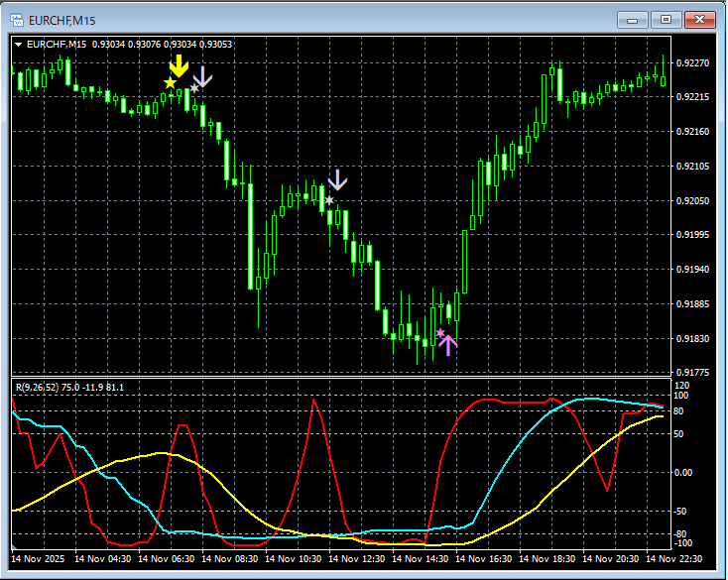The image size is (728, 580).
Task: Select the pink up arrow buy signal
Action: point(447,345)
